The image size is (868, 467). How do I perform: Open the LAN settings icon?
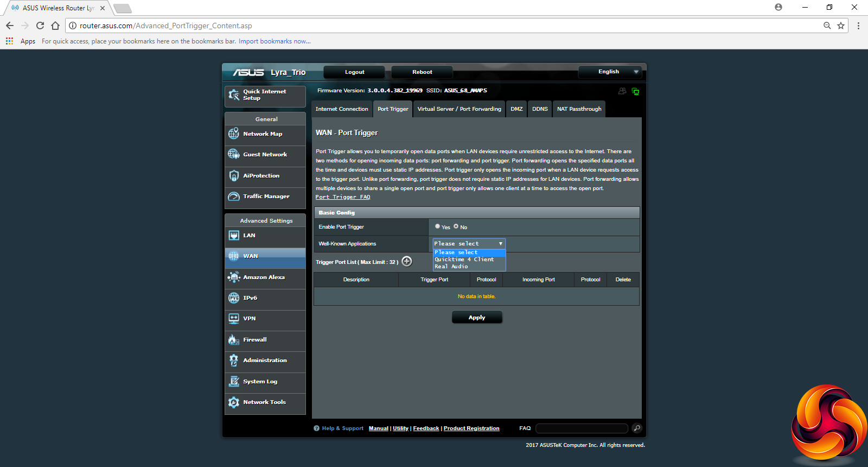tap(234, 235)
